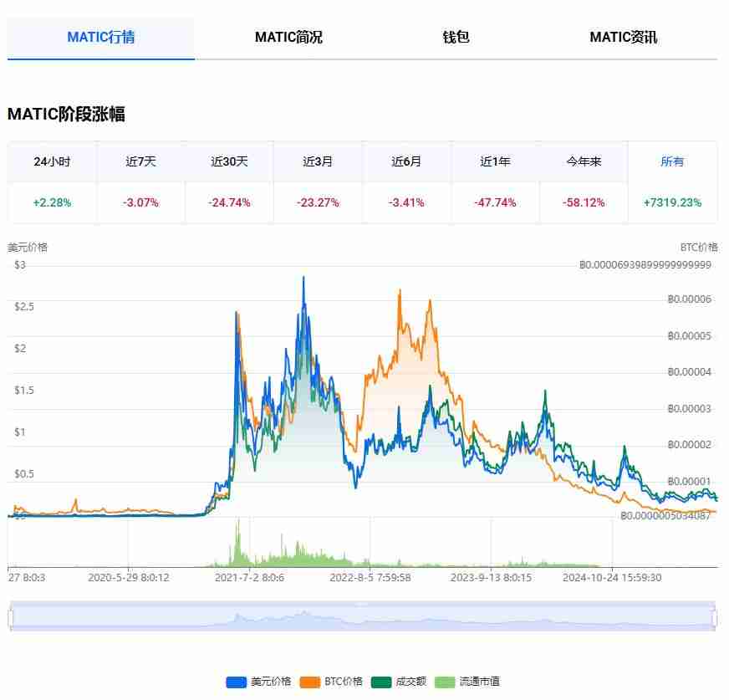Select the 近7天 time range
729x700 pixels.
[x=139, y=161]
